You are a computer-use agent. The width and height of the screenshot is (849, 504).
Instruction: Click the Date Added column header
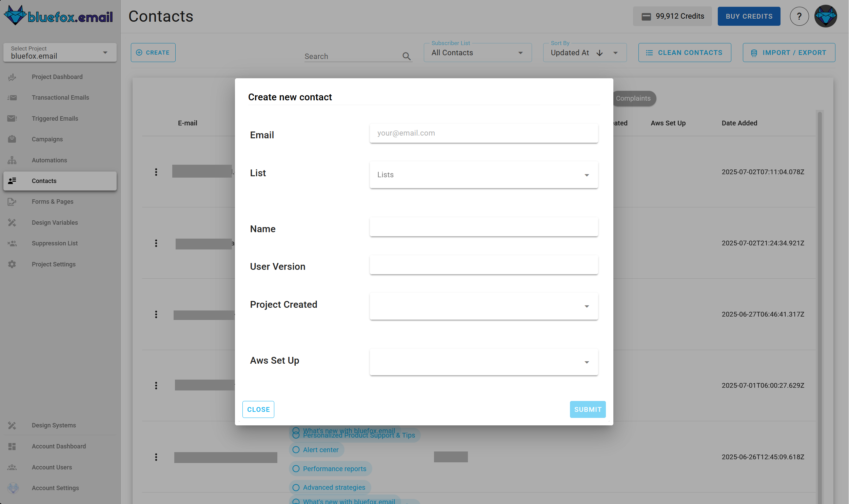pyautogui.click(x=739, y=123)
